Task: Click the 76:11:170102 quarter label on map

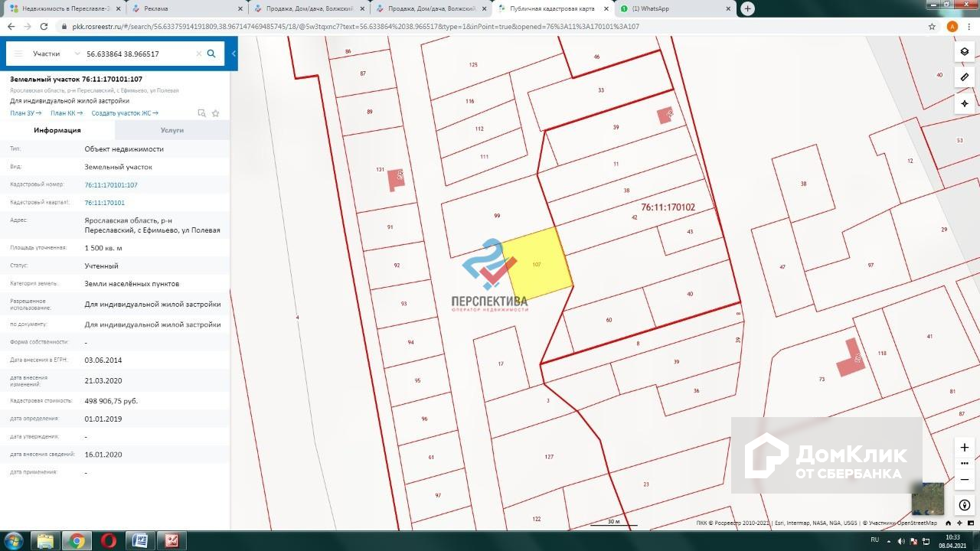Action: 668,207
